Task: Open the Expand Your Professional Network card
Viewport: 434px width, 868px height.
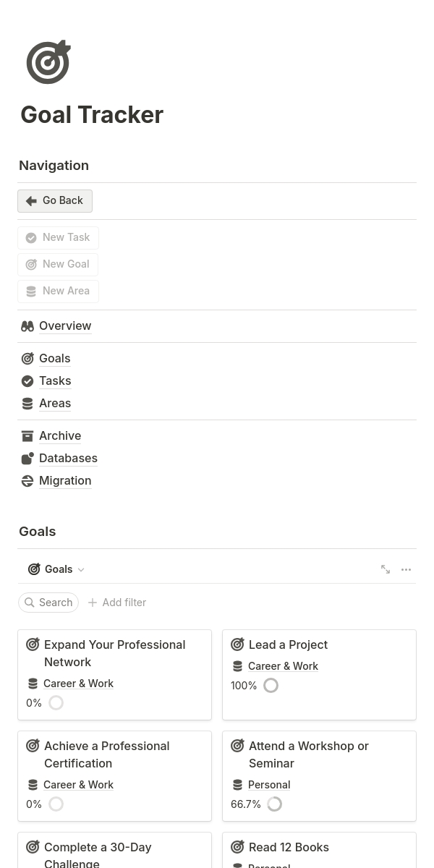Action: (114, 675)
